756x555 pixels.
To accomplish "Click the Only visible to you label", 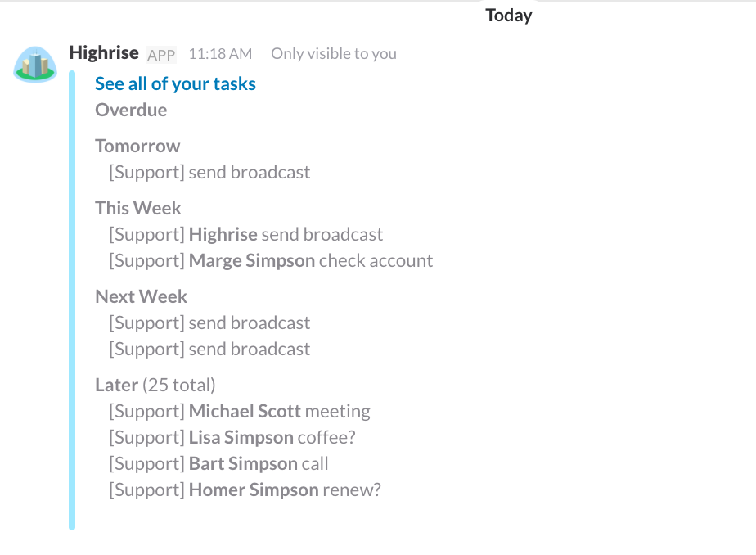I will (333, 53).
